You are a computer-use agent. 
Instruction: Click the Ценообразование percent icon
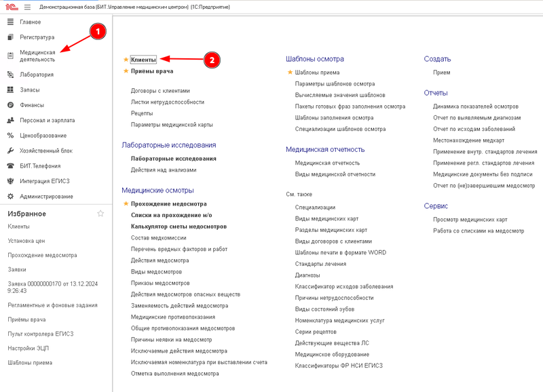[x=10, y=135]
